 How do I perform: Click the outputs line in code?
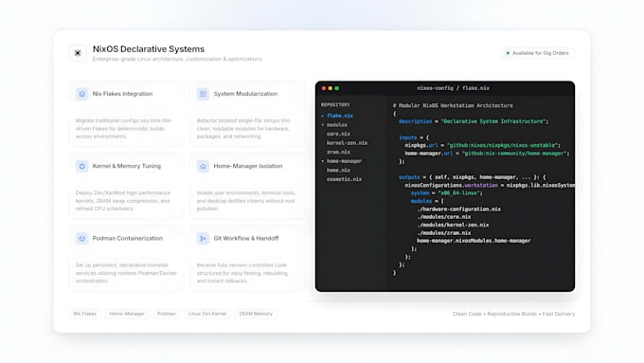click(473, 177)
